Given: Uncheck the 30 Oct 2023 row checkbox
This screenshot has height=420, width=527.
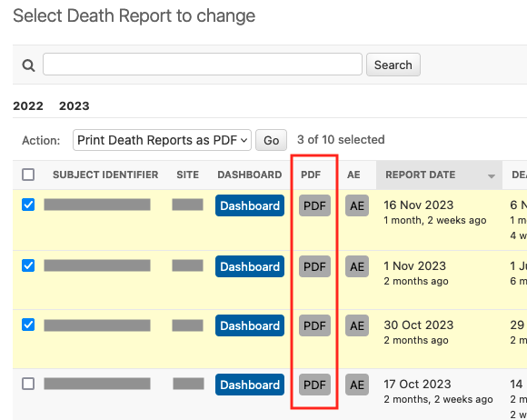Looking at the screenshot, I should pyautogui.click(x=28, y=325).
